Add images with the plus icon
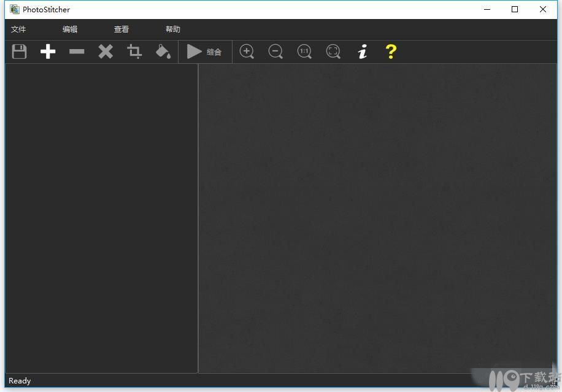 click(x=48, y=52)
